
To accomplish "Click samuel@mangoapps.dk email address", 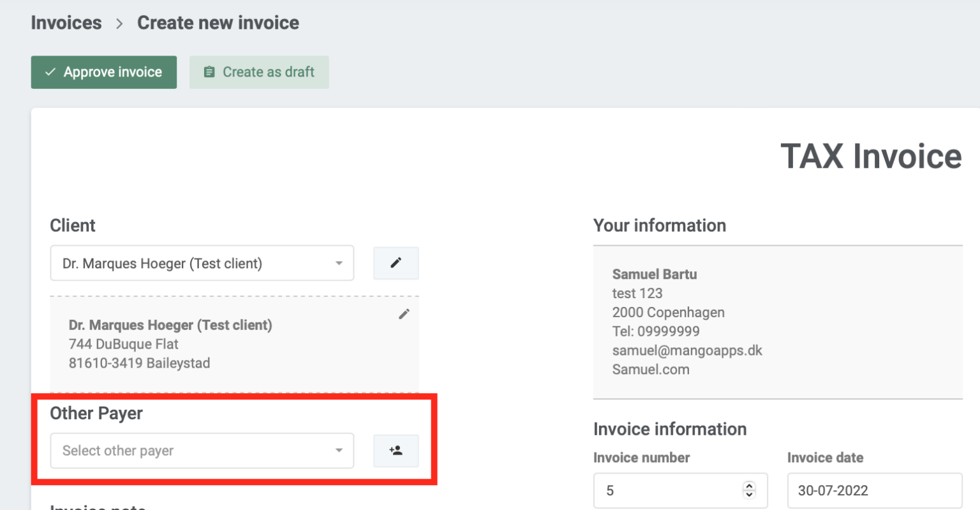I will 687,350.
